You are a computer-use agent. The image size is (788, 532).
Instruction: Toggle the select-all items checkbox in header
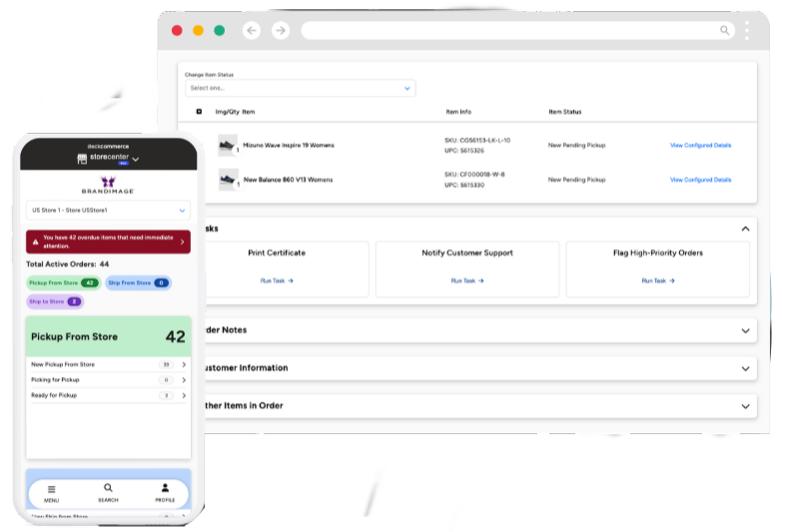[199, 112]
